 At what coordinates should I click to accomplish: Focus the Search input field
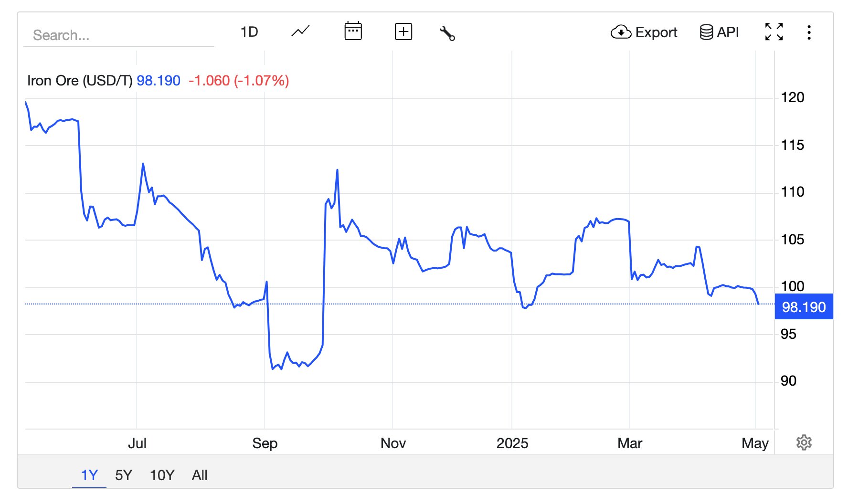point(118,35)
